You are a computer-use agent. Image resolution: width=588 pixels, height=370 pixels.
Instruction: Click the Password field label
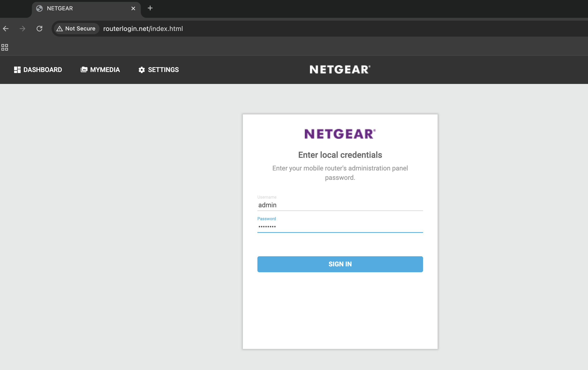266,219
